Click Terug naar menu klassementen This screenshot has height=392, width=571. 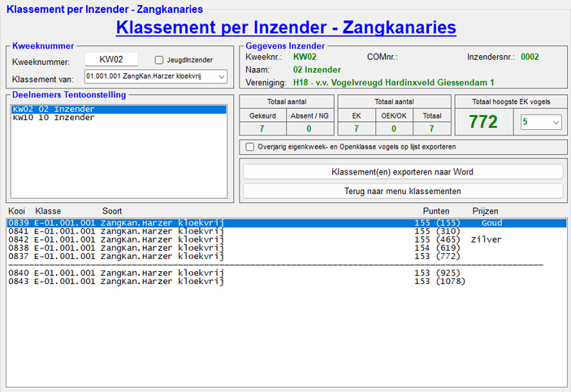coord(402,191)
